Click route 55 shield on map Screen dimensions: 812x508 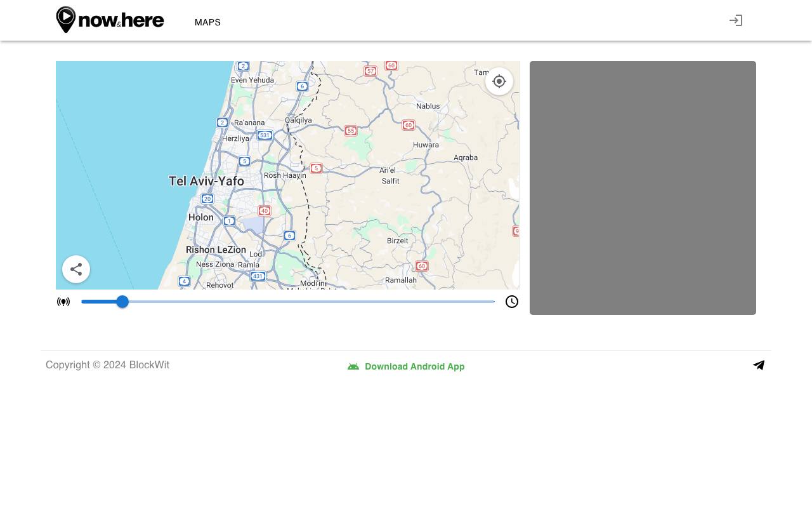click(351, 131)
